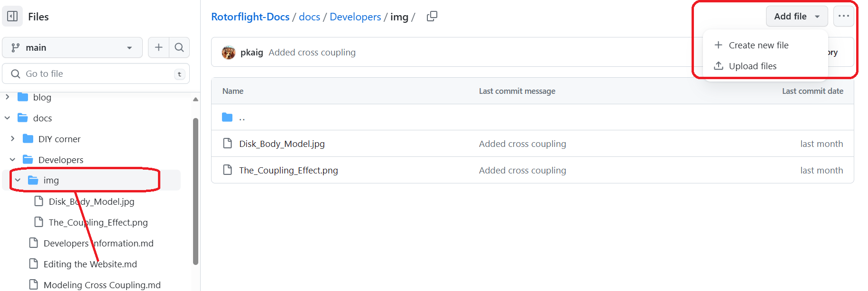Select Create new file menu option
868x291 pixels.
tap(758, 45)
